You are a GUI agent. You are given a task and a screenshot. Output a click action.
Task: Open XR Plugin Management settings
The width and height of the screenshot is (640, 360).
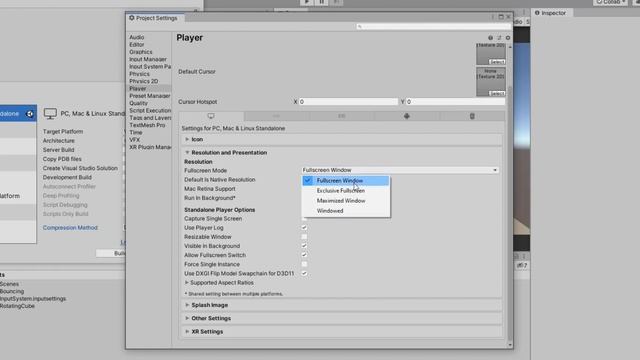pos(150,147)
